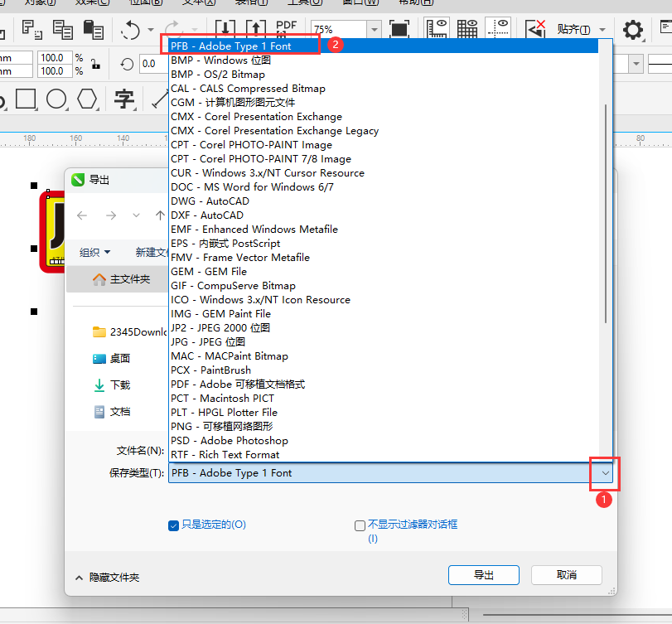Select the Polygon tool
672x624 pixels.
(88, 99)
